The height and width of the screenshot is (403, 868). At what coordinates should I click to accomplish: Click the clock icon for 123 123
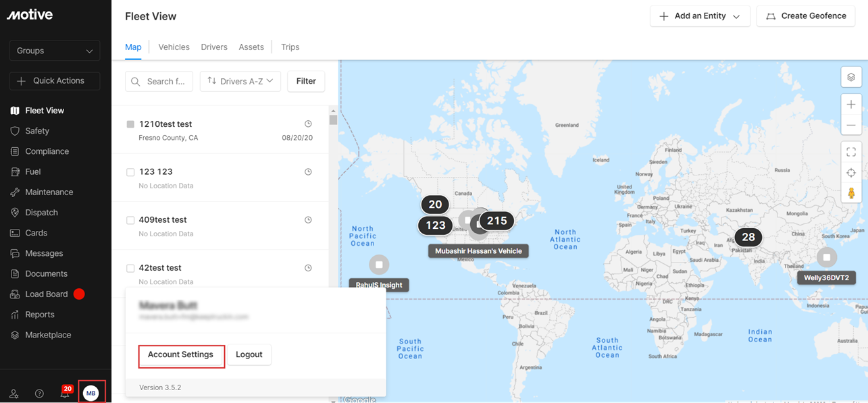(x=308, y=172)
